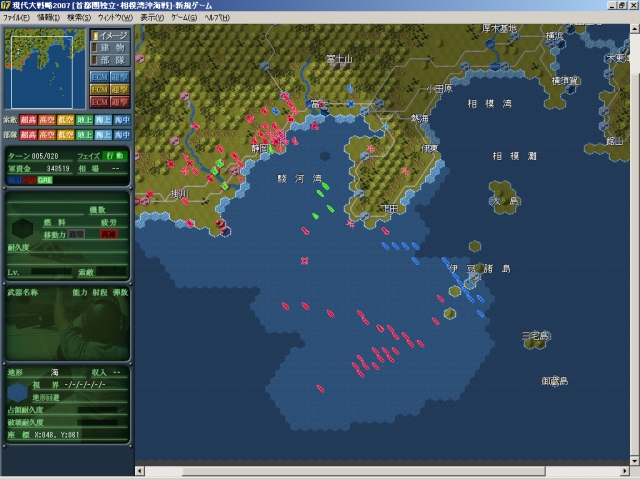Click the application title bar icon
This screenshot has height=480, width=640.
6,5
